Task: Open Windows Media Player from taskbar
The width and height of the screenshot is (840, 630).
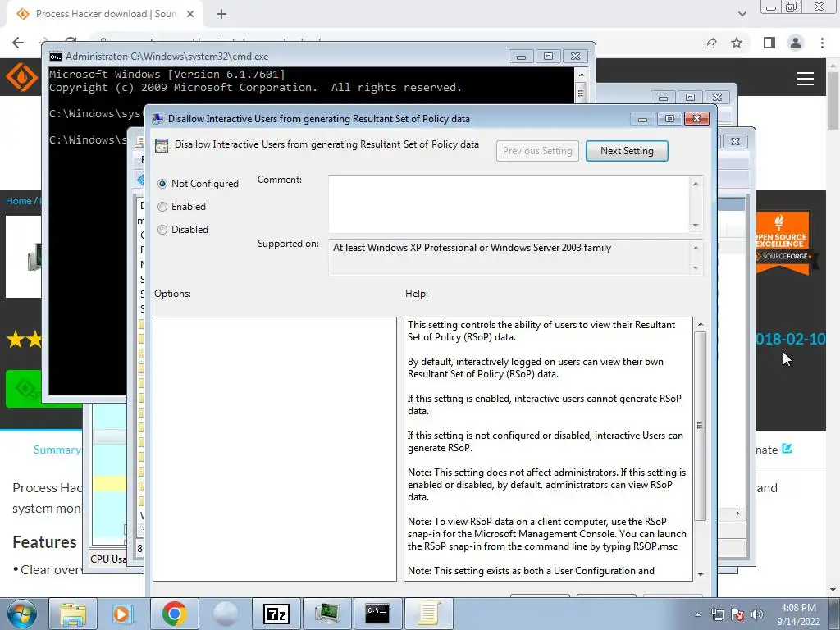Action: [x=122, y=614]
